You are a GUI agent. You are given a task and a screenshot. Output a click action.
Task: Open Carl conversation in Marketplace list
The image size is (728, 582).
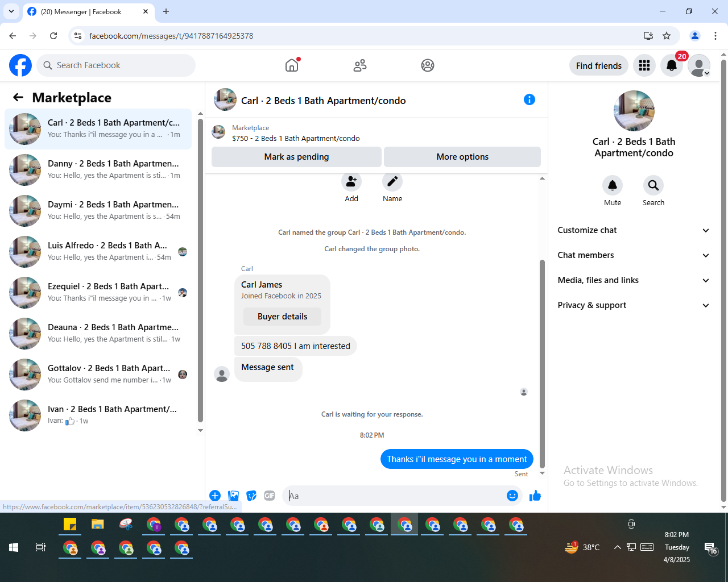[x=98, y=129]
